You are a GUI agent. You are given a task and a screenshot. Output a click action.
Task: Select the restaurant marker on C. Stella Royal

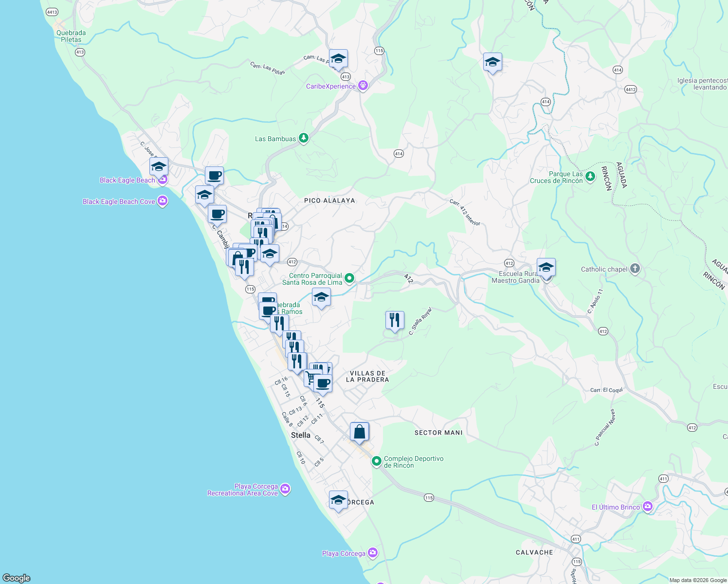coord(395,320)
